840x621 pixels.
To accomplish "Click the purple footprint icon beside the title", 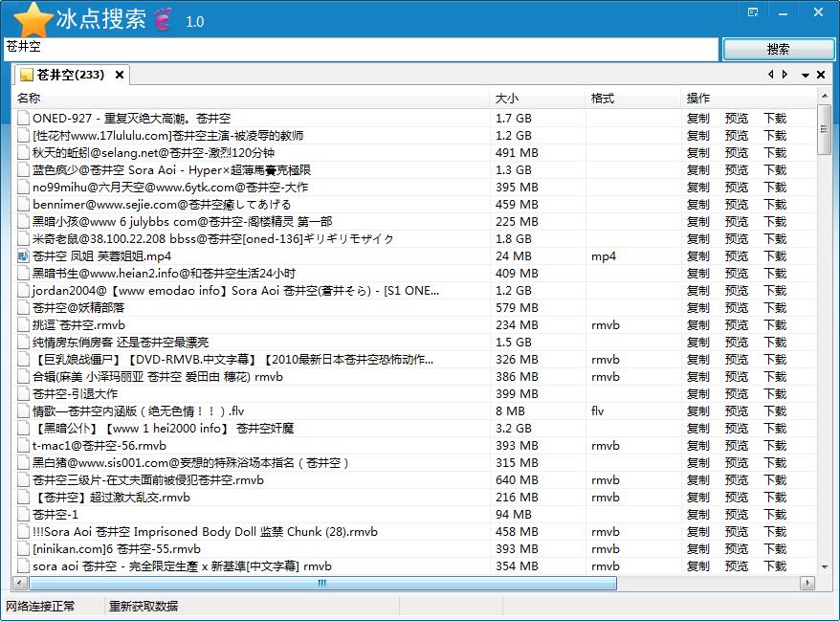I will [x=163, y=19].
